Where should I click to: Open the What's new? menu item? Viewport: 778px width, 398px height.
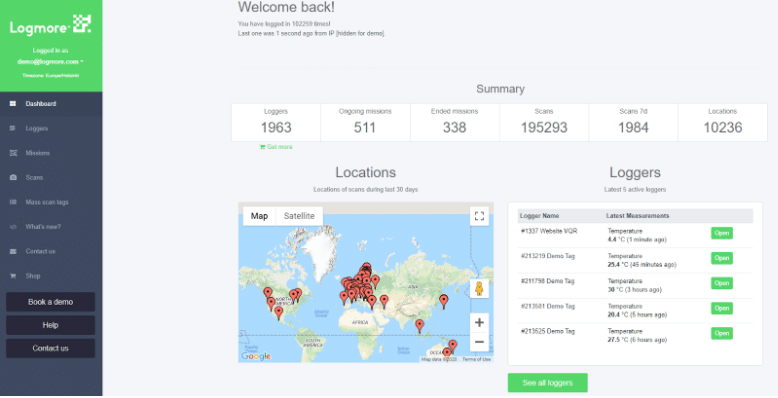pos(51,227)
